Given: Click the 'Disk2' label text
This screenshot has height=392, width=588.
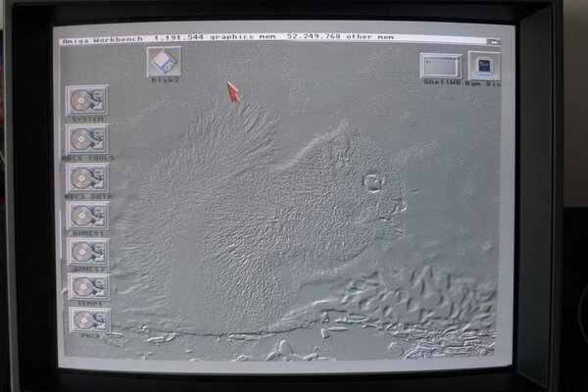Looking at the screenshot, I should tap(165, 80).
